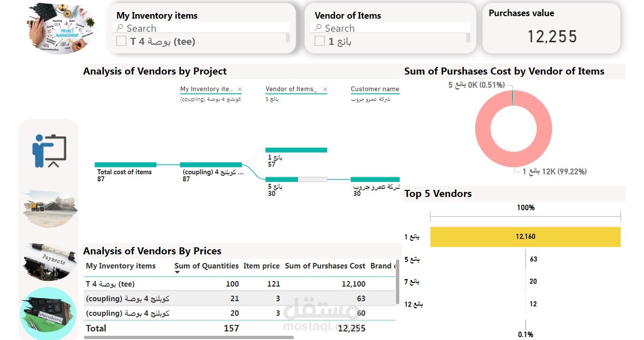Remove the My Inventory items decomposition level
644x340 pixels.
[240, 90]
